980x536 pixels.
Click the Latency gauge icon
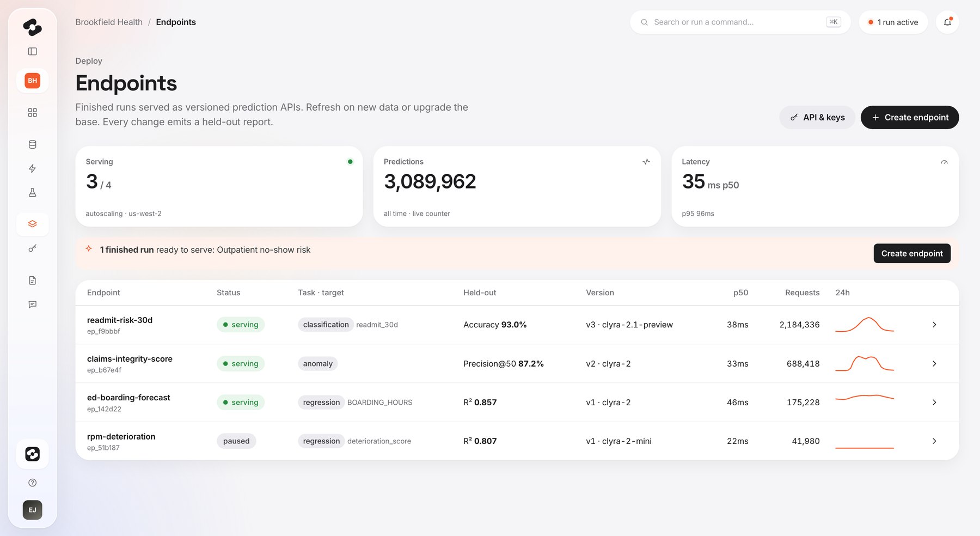click(944, 162)
